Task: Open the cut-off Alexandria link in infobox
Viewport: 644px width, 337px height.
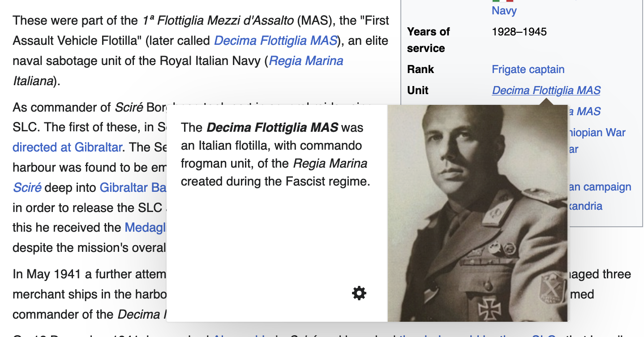Action: [x=585, y=206]
